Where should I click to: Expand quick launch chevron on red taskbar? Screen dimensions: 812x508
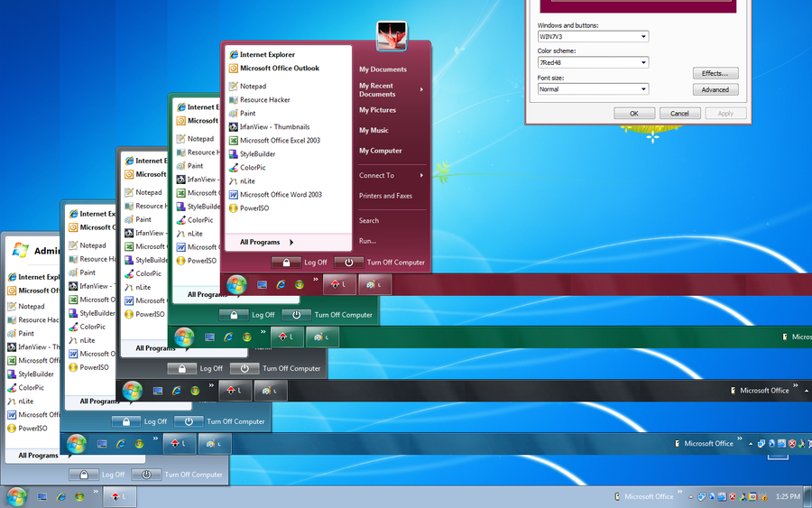click(316, 280)
